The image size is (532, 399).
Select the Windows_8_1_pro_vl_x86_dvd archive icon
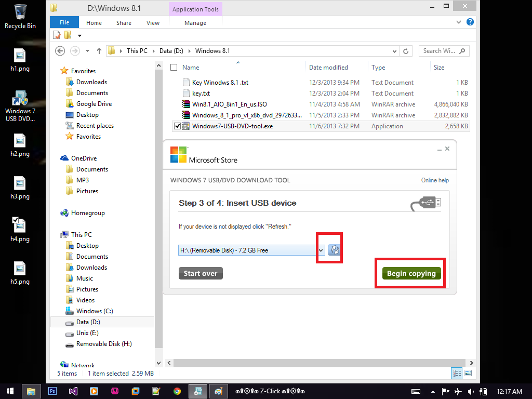tap(186, 115)
